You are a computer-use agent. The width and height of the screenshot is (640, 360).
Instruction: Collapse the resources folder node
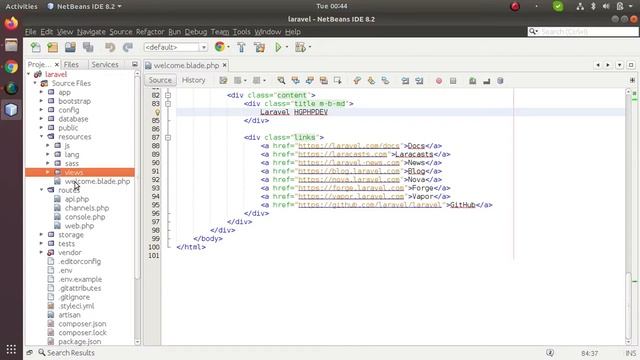[x=41, y=137]
